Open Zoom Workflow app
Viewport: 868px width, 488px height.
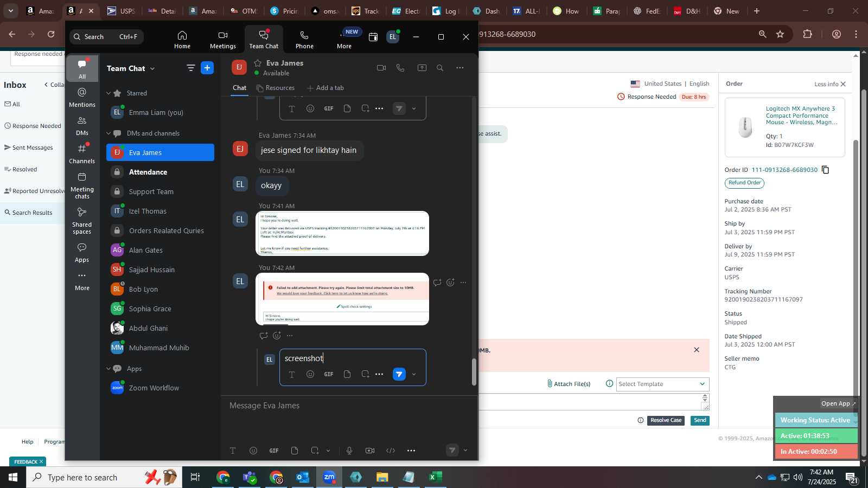[x=160, y=388]
